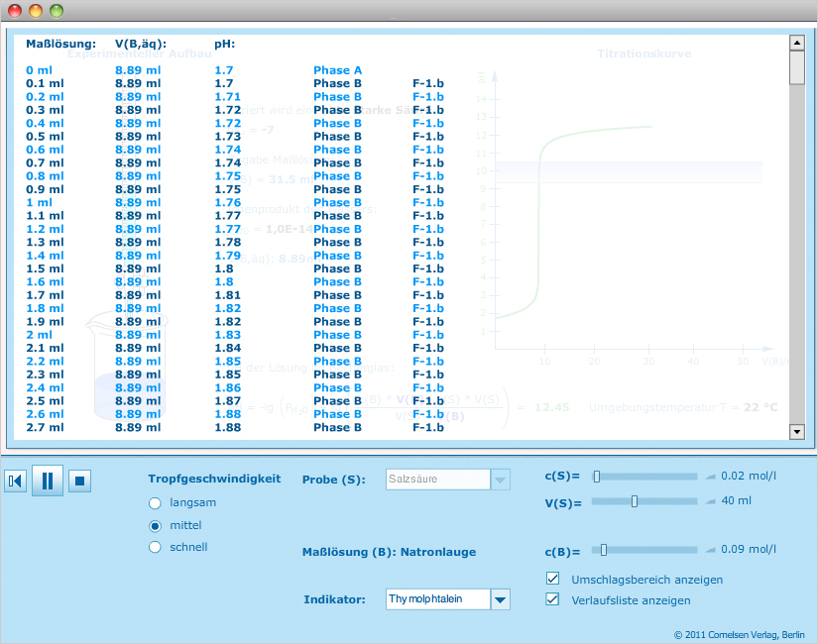The width and height of the screenshot is (818, 644).
Task: Expand the Probe (S) Salzsäure dropdown
Action: [x=501, y=480]
